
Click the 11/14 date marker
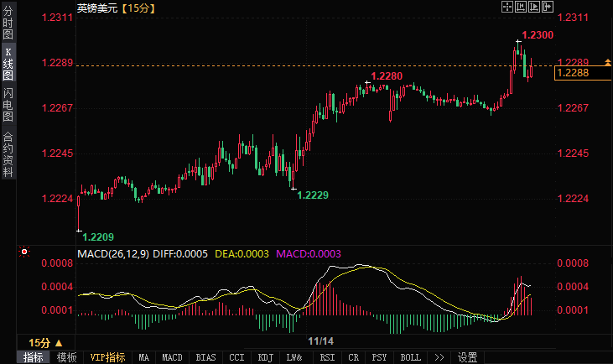tap(320, 341)
